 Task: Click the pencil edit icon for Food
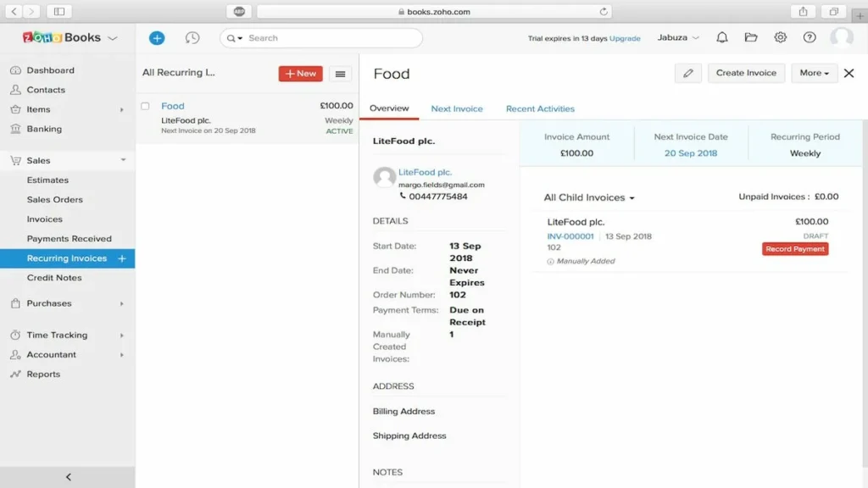click(687, 74)
